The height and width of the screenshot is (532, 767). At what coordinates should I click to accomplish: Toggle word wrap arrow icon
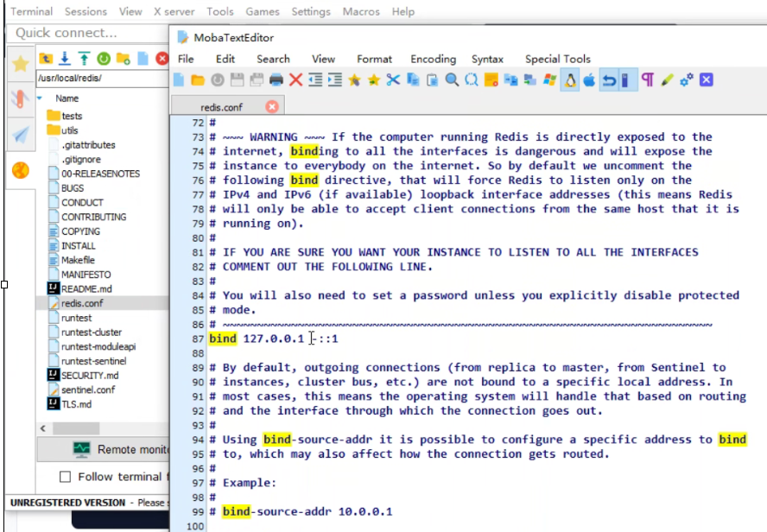click(609, 79)
